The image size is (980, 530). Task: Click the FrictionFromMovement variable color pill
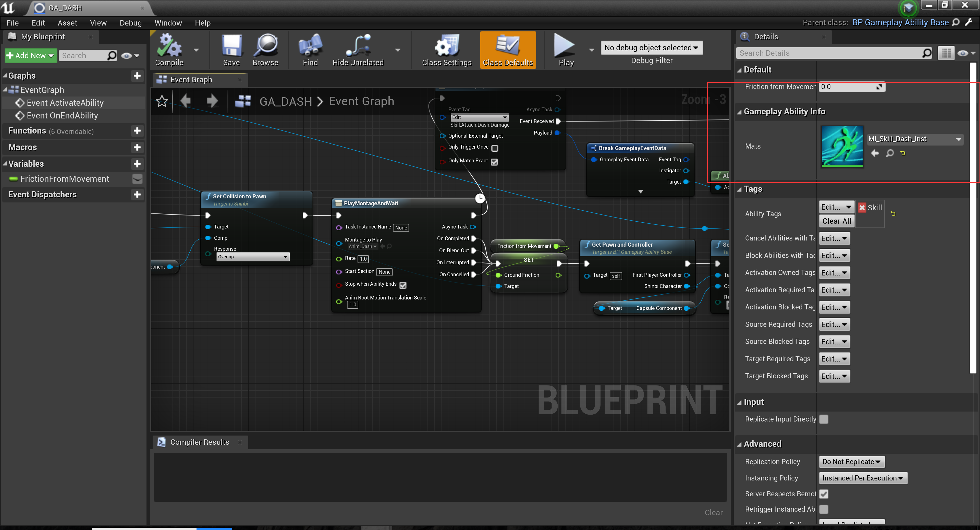pyautogui.click(x=14, y=178)
